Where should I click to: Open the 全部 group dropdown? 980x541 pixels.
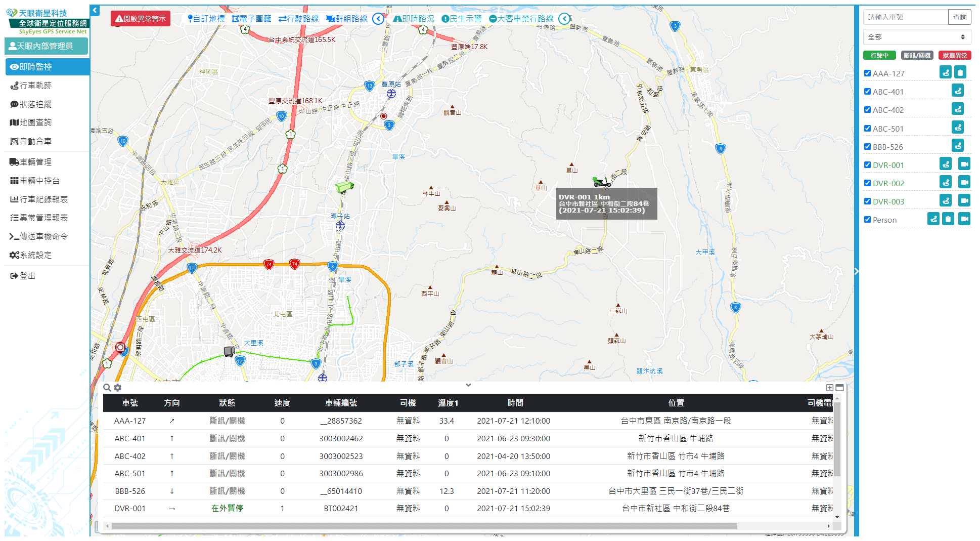916,37
